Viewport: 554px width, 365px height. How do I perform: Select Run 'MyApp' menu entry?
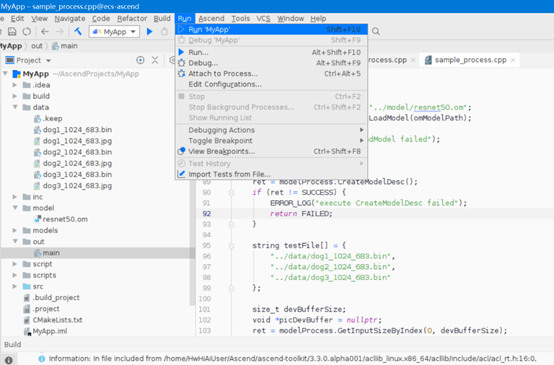(x=271, y=29)
